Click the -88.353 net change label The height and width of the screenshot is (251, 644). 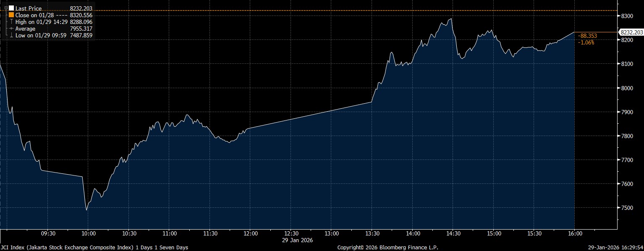[587, 36]
